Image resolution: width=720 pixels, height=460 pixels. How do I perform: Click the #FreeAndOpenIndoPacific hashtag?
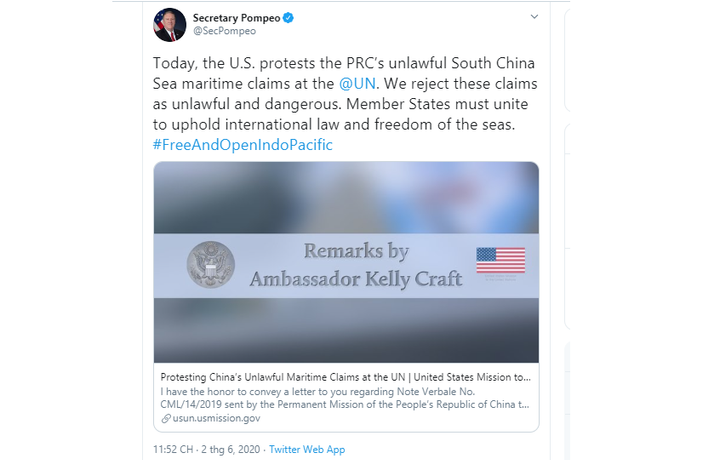(243, 145)
